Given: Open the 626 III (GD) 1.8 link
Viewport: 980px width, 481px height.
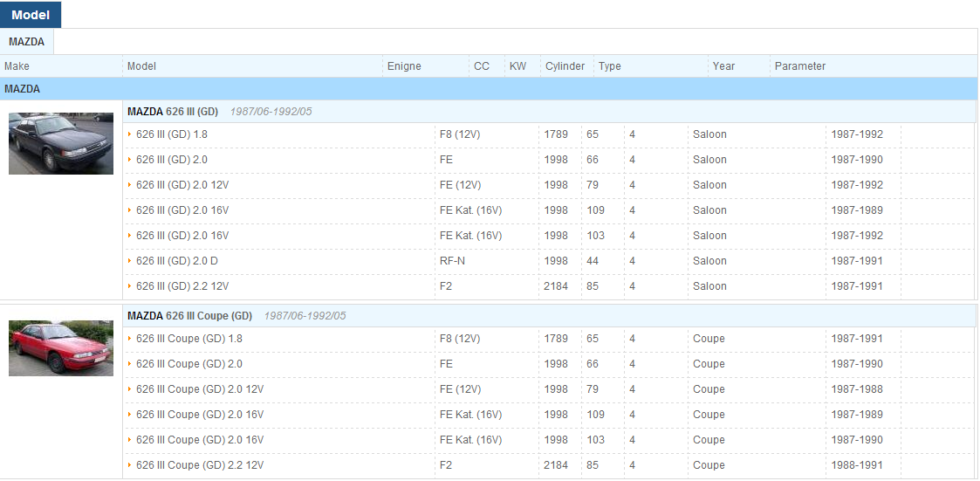Looking at the screenshot, I should pyautogui.click(x=172, y=134).
